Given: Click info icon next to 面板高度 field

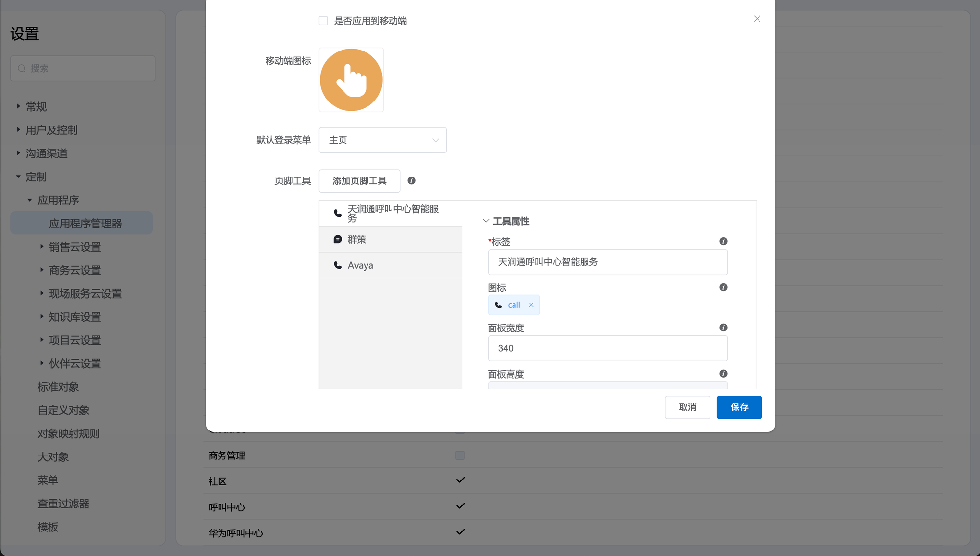Looking at the screenshot, I should 723,374.
